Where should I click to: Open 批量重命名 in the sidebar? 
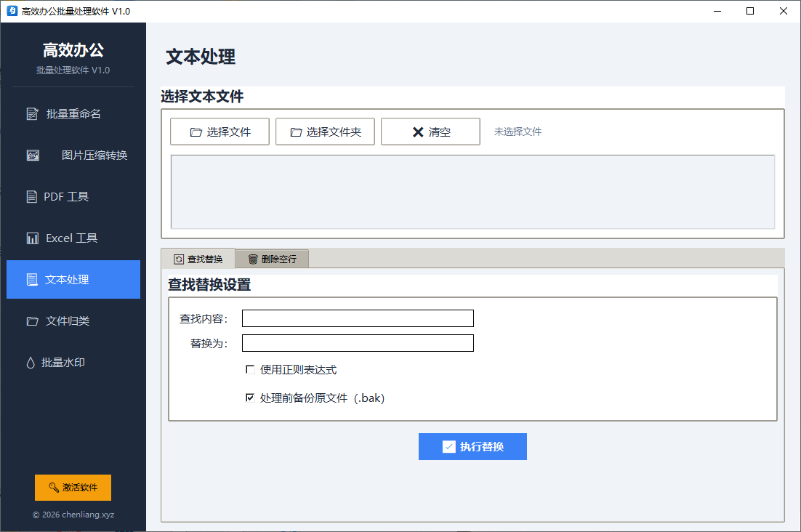[73, 114]
